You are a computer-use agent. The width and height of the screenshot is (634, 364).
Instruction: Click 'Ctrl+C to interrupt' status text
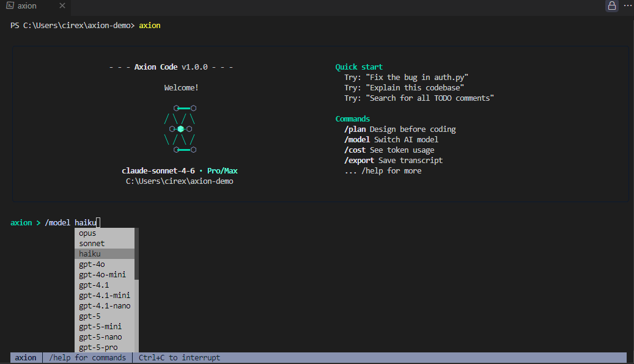[180, 358]
